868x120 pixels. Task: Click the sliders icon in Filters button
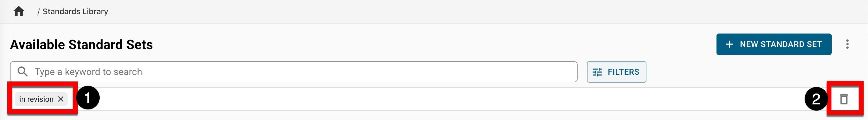[597, 72]
